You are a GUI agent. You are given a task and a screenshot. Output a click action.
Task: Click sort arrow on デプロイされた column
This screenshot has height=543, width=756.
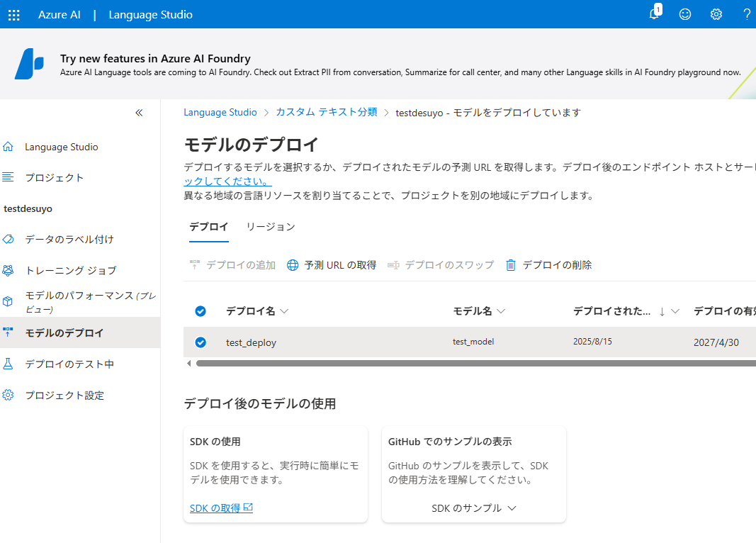coord(662,311)
